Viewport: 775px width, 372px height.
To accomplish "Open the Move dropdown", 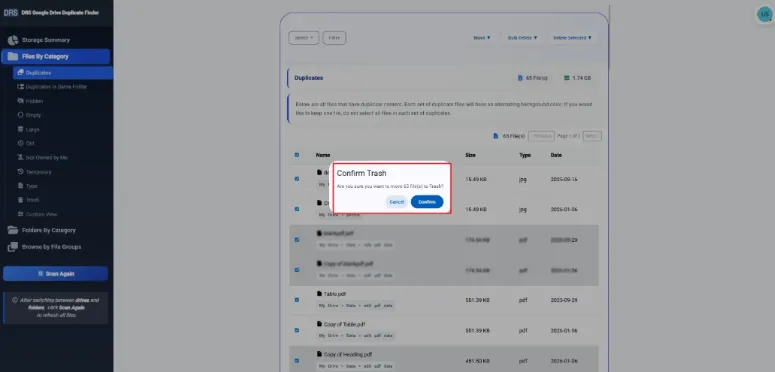I will coord(482,38).
